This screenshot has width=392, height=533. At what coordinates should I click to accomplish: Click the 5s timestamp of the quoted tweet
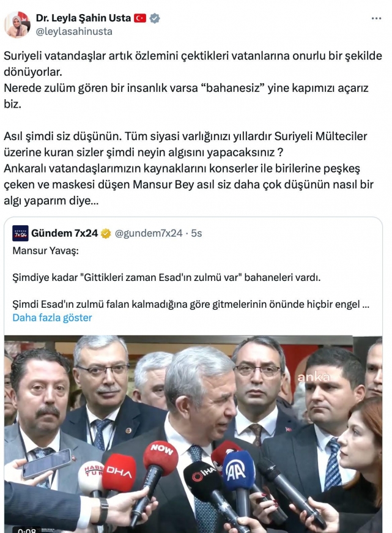tap(196, 233)
